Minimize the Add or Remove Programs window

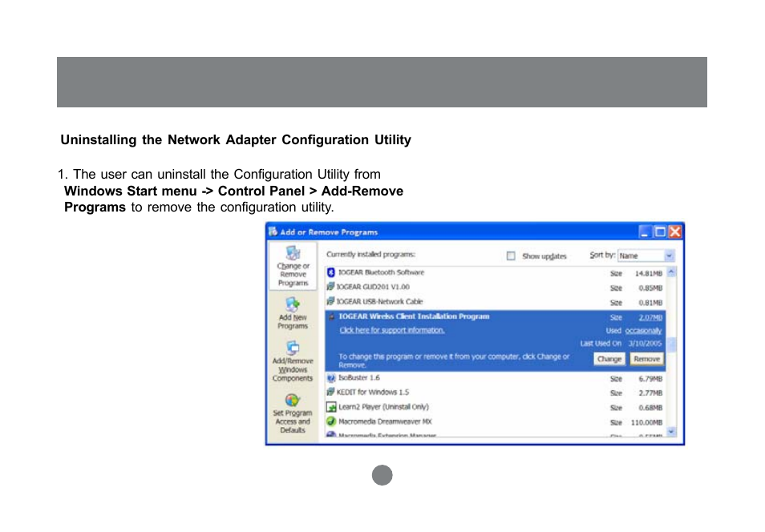(x=645, y=232)
